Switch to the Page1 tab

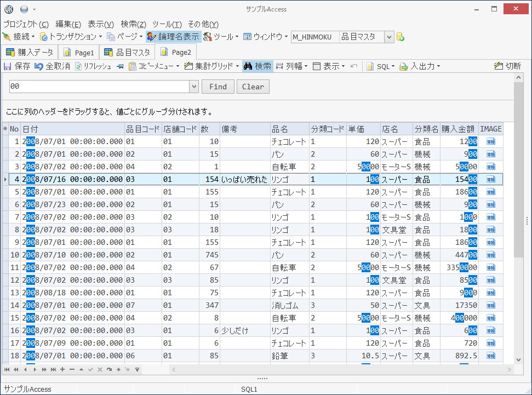pyautogui.click(x=79, y=52)
